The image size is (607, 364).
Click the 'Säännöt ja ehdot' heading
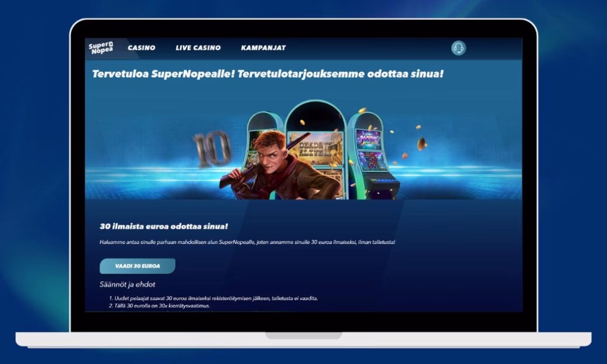pos(127,284)
